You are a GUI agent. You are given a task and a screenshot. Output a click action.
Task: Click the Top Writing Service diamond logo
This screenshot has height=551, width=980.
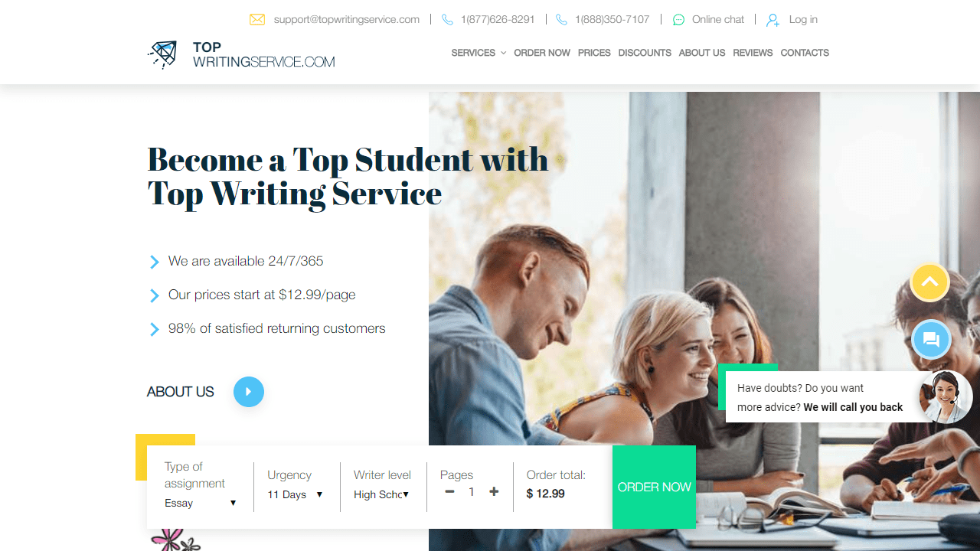click(162, 54)
